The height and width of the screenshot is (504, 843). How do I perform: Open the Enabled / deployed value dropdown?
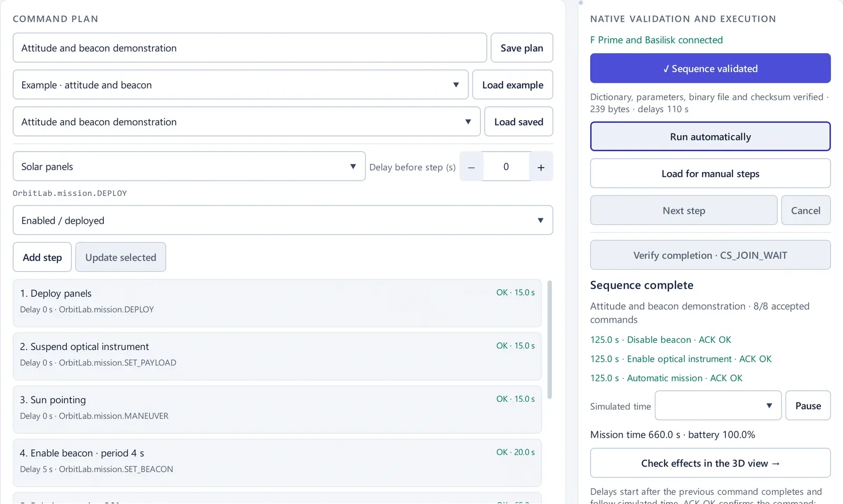283,220
